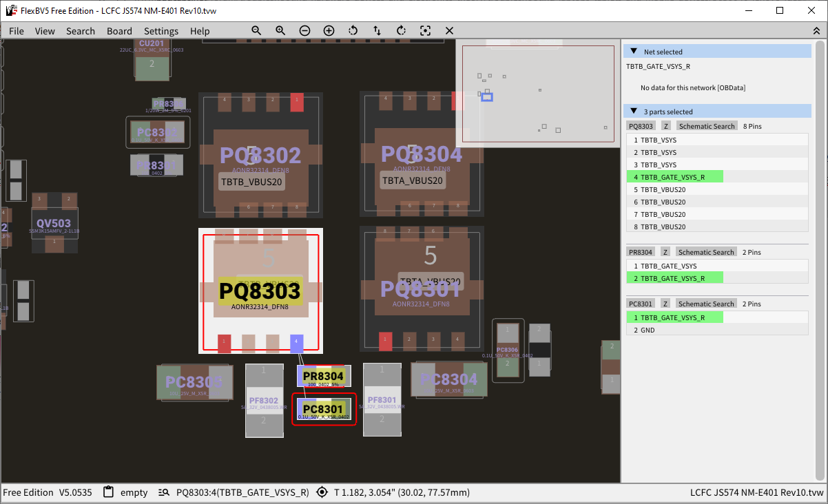
Task: Collapse the 3 parts selected section
Action: click(634, 112)
